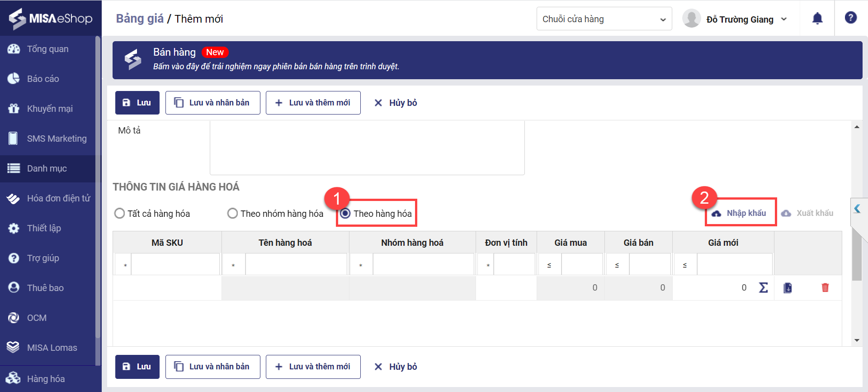Image resolution: width=868 pixels, height=392 pixels.
Task: Choose the Theo hàng hóa radio button
Action: click(345, 213)
